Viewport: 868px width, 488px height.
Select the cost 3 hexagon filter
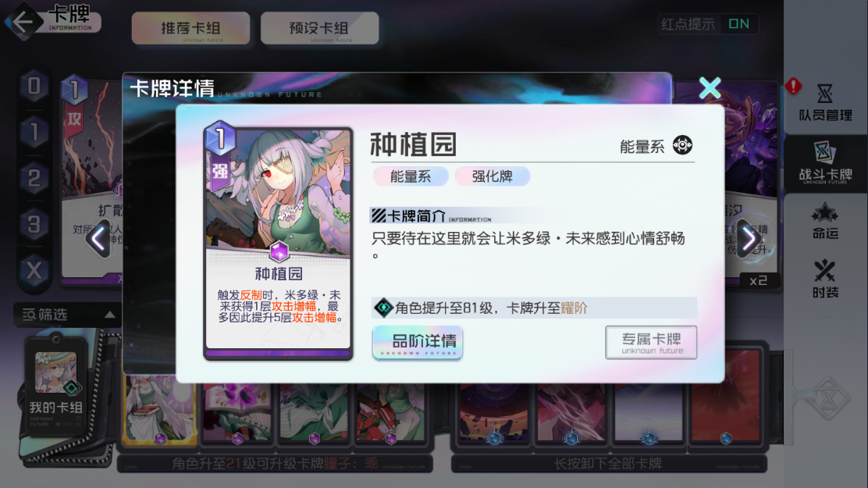click(x=34, y=224)
